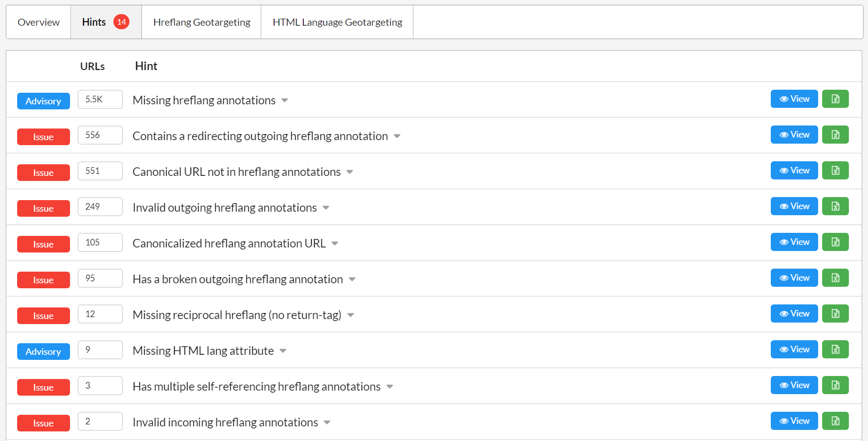This screenshot has height=441, width=868.
Task: Click the 'URLs' column header
Action: tap(92, 66)
